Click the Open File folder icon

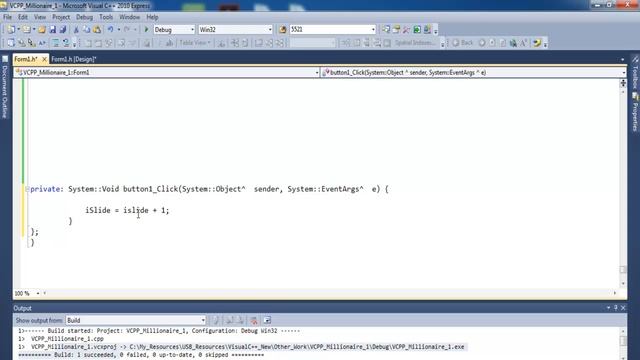(42, 29)
